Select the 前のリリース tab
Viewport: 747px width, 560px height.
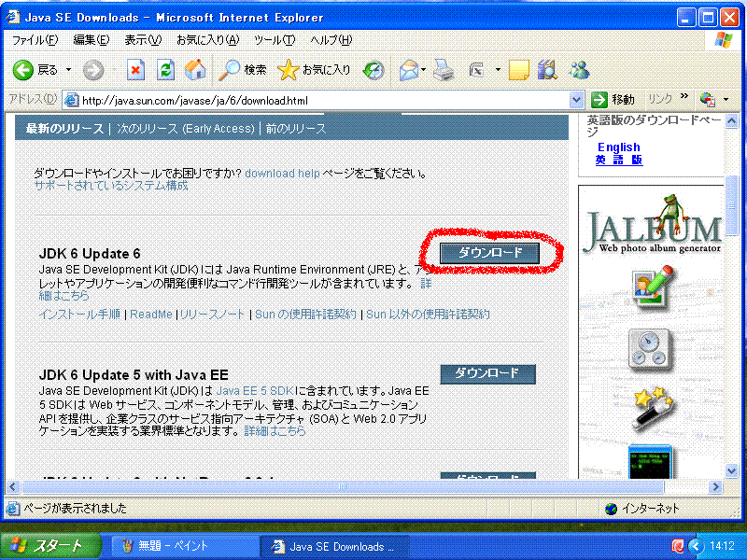(295, 129)
